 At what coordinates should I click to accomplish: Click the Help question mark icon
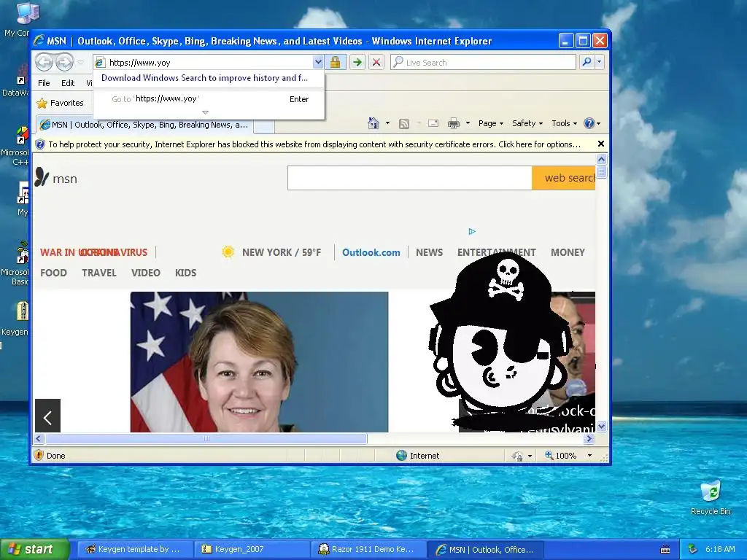(x=589, y=123)
